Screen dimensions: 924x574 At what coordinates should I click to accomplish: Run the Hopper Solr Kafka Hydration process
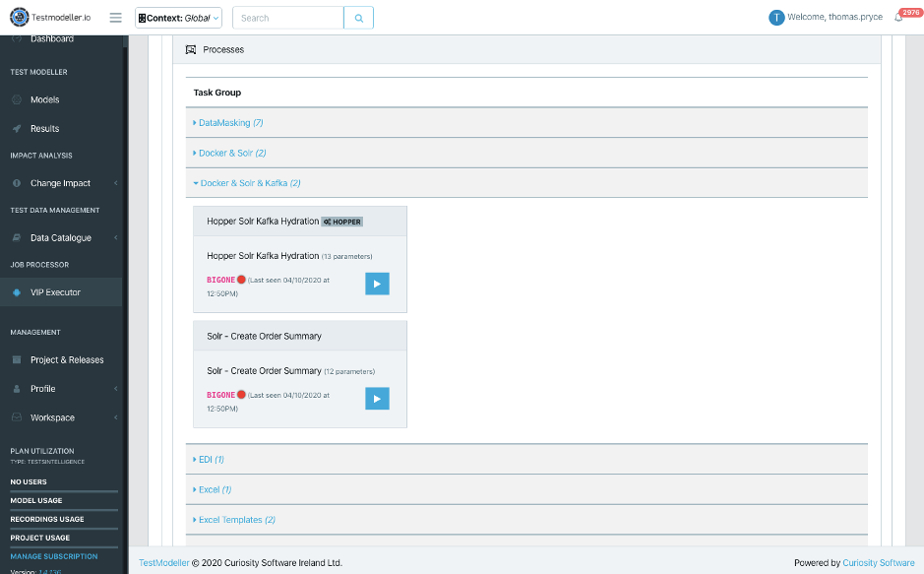tap(377, 284)
